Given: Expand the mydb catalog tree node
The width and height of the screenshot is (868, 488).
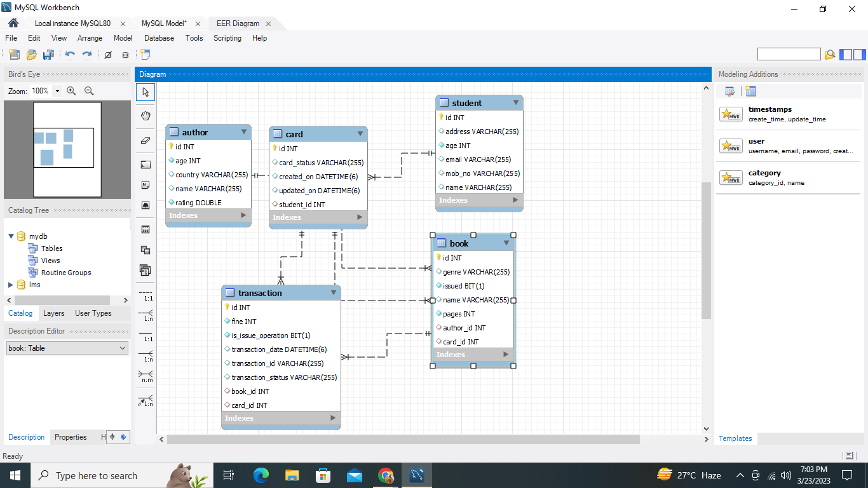Looking at the screenshot, I should point(10,236).
